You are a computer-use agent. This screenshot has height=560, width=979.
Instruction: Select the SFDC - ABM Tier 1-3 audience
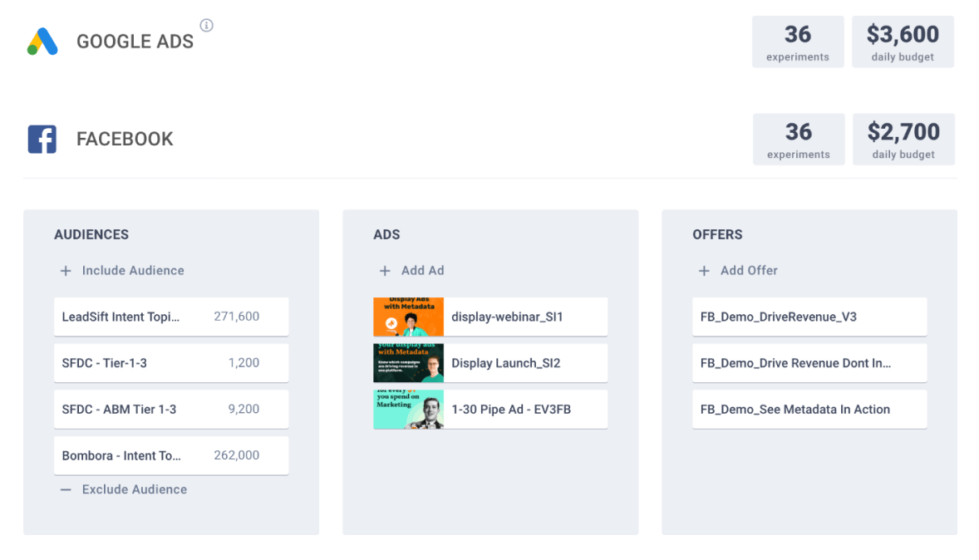(x=170, y=410)
